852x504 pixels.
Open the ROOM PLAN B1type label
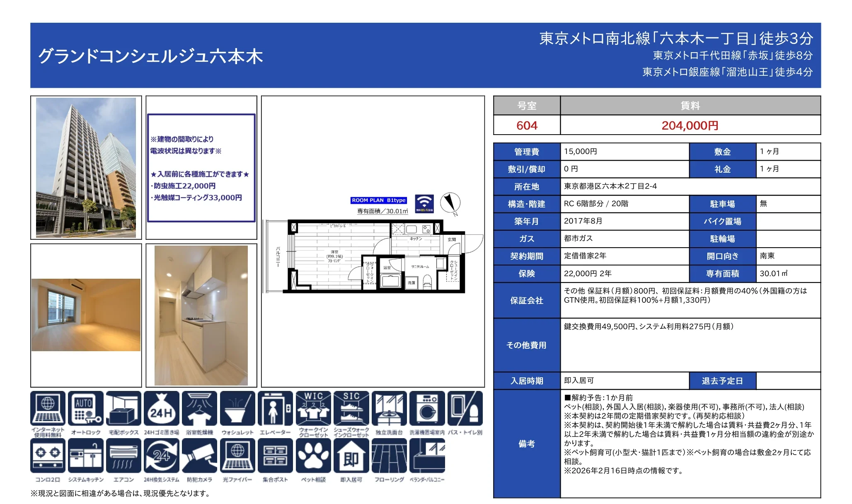pos(379,200)
